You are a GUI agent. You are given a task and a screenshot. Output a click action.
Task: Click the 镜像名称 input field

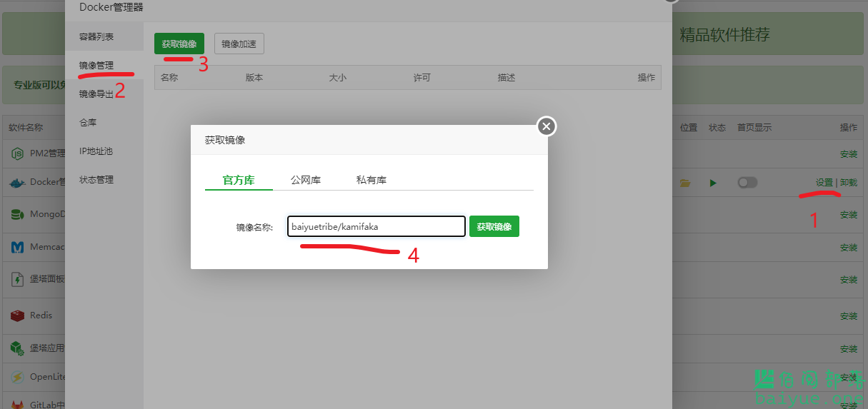click(x=376, y=226)
